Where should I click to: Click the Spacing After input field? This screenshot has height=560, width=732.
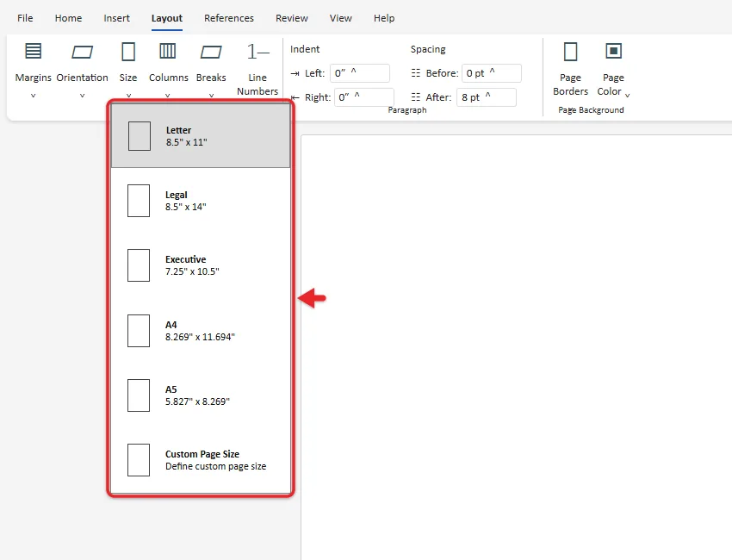[x=487, y=97]
